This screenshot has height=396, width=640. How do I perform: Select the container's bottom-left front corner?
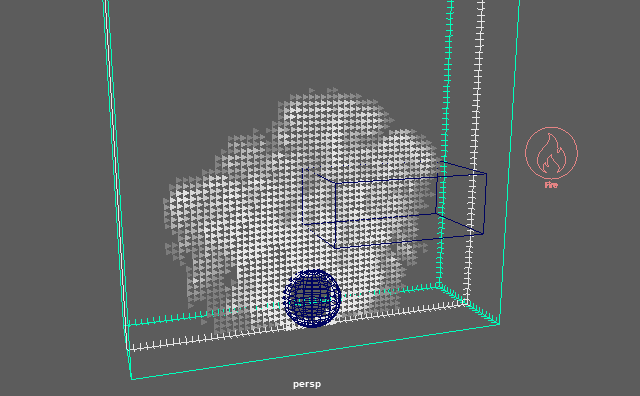coord(132,379)
